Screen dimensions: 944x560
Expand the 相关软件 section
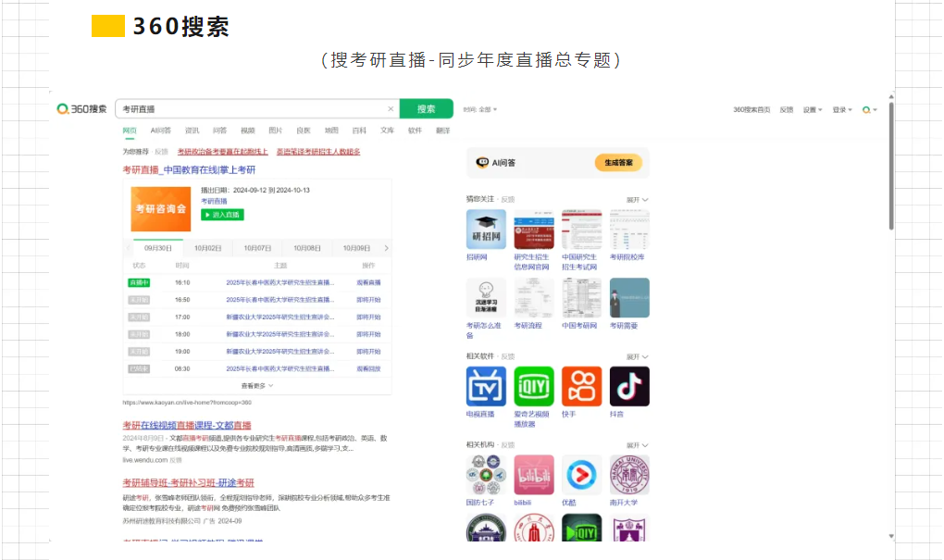point(637,355)
